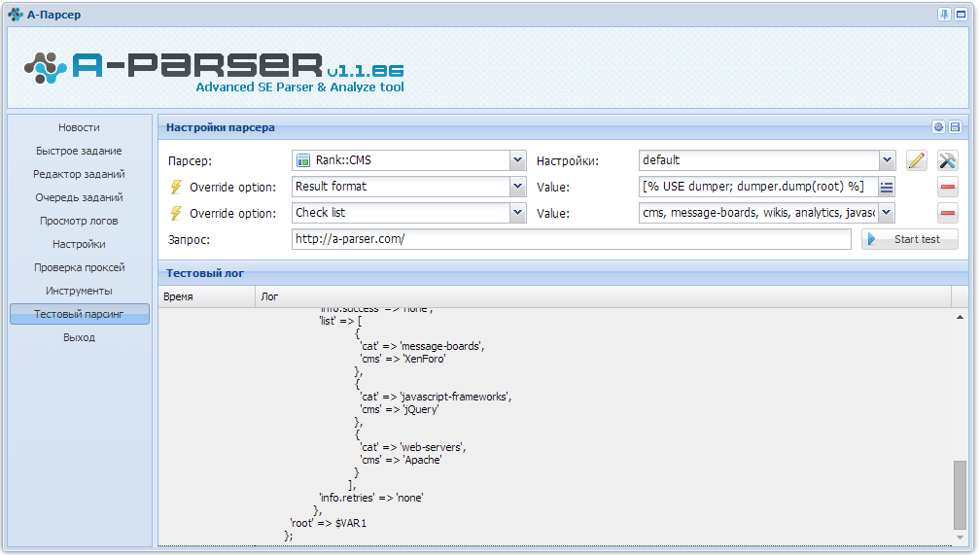Click pencil icon to edit preset
Image resolution: width=980 pixels, height=555 pixels.
[x=917, y=160]
